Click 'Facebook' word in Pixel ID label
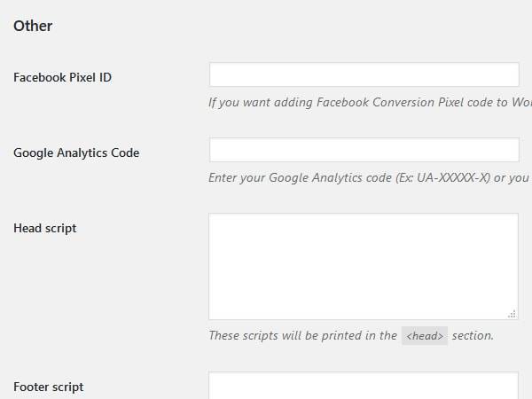The image size is (532, 399). tap(40, 77)
